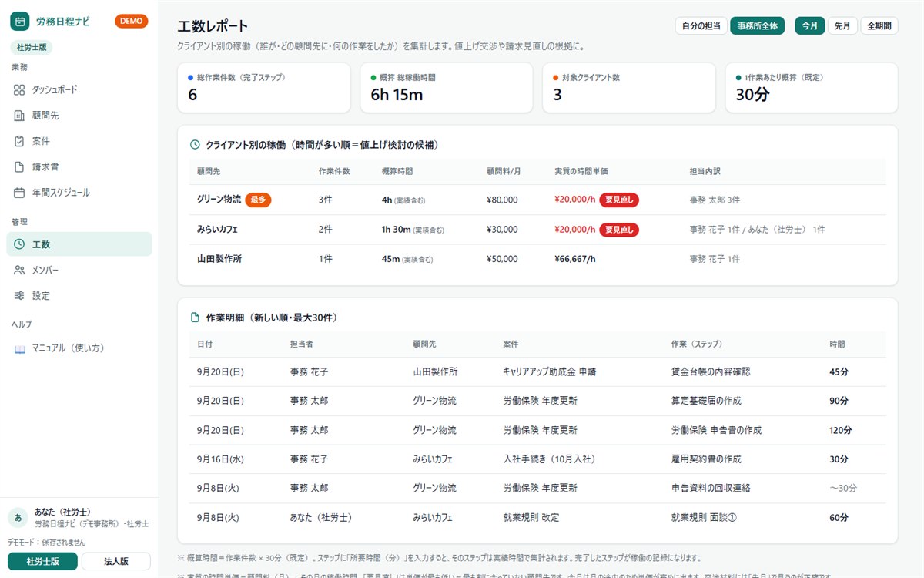Open マニュアル（使い方） help link
Viewport: 924px width, 578px height.
(79, 348)
